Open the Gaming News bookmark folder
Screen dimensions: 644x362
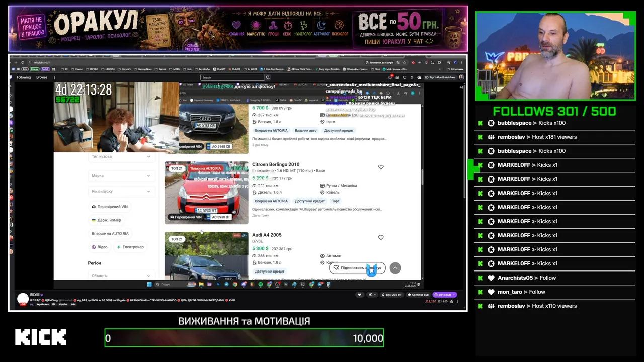143,69
